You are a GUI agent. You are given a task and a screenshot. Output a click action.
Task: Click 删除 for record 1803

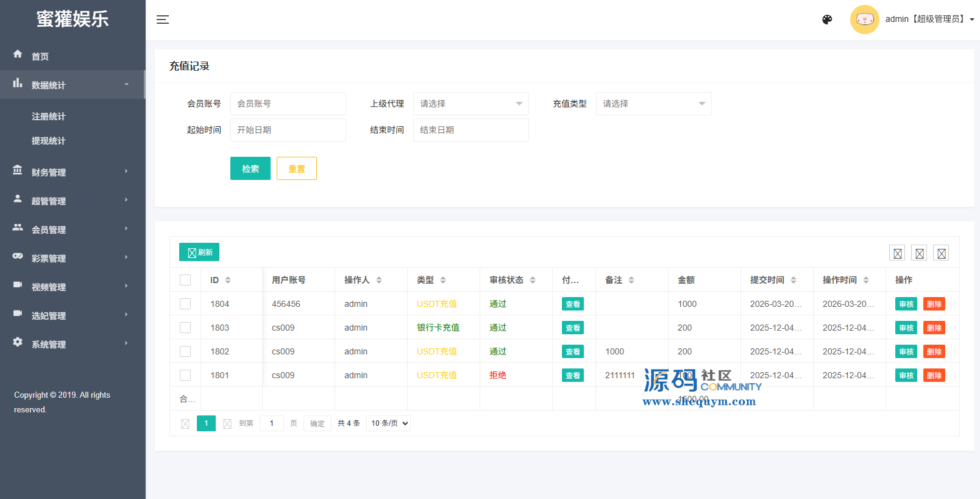pyautogui.click(x=934, y=328)
